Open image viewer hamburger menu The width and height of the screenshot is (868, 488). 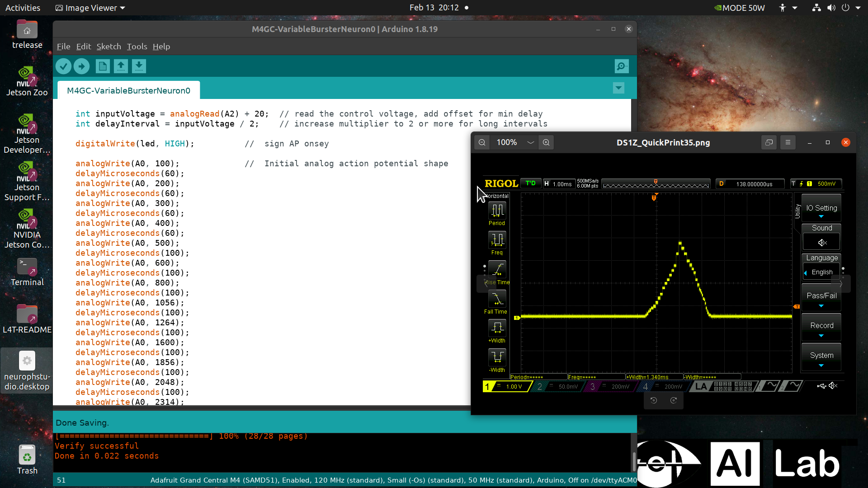pos(788,142)
